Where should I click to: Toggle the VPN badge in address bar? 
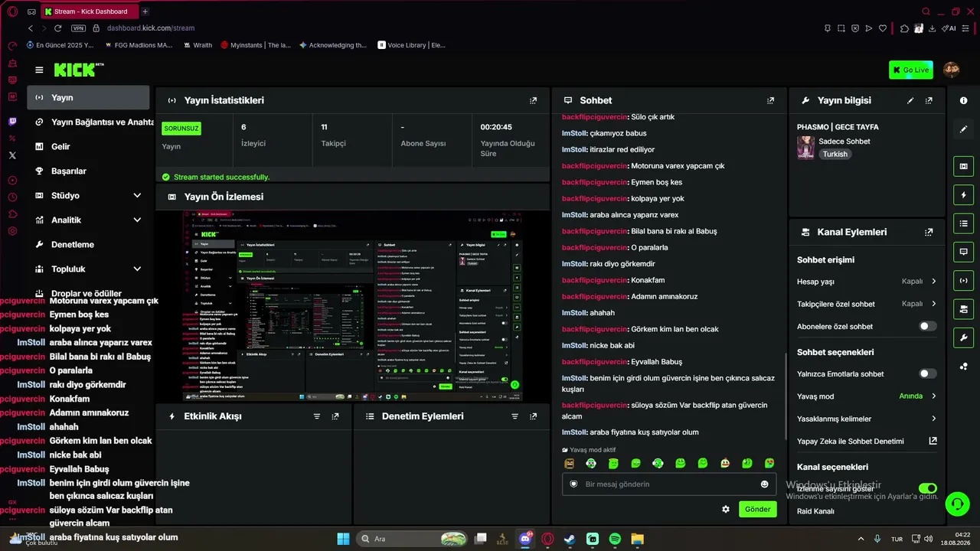[x=78, y=28]
